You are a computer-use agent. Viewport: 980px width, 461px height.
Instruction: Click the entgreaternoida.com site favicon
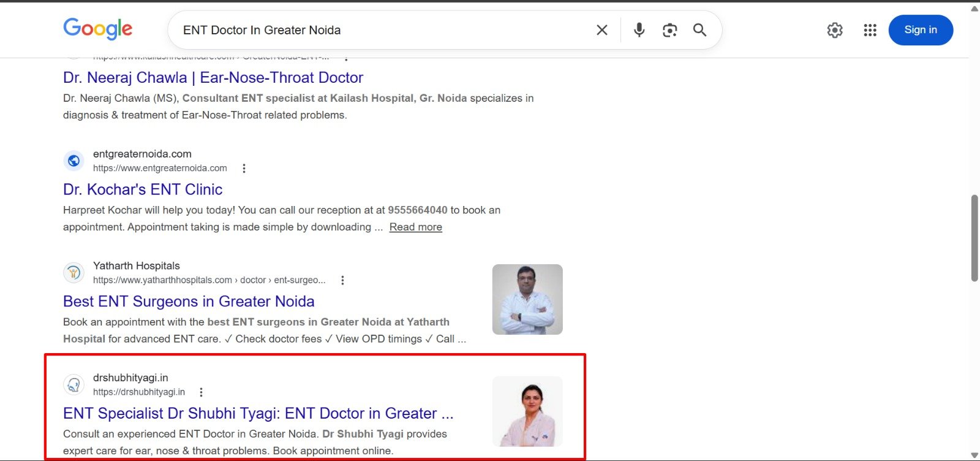[74, 161]
